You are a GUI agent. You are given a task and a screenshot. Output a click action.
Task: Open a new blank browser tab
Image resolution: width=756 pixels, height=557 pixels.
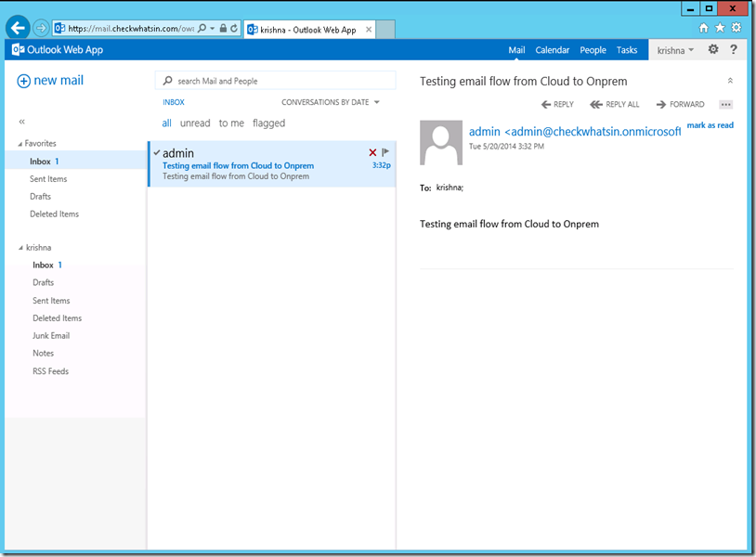(385, 30)
